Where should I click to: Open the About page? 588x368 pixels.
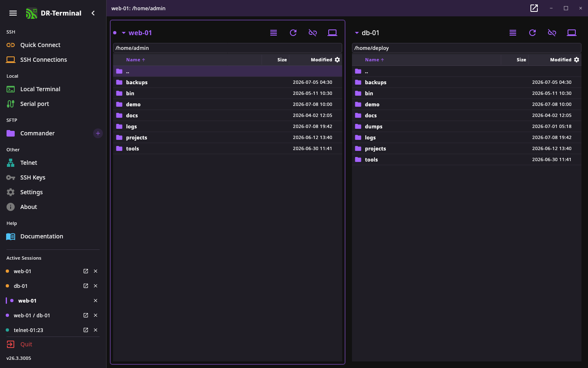[53, 207]
